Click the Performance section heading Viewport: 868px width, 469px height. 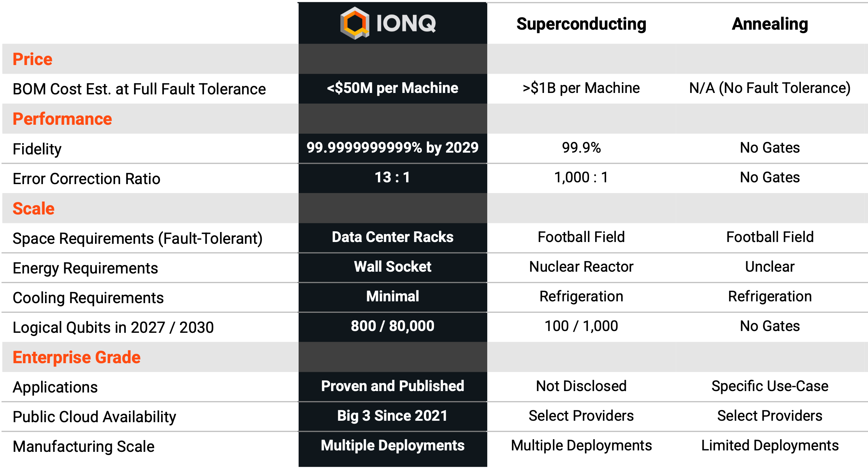(62, 119)
